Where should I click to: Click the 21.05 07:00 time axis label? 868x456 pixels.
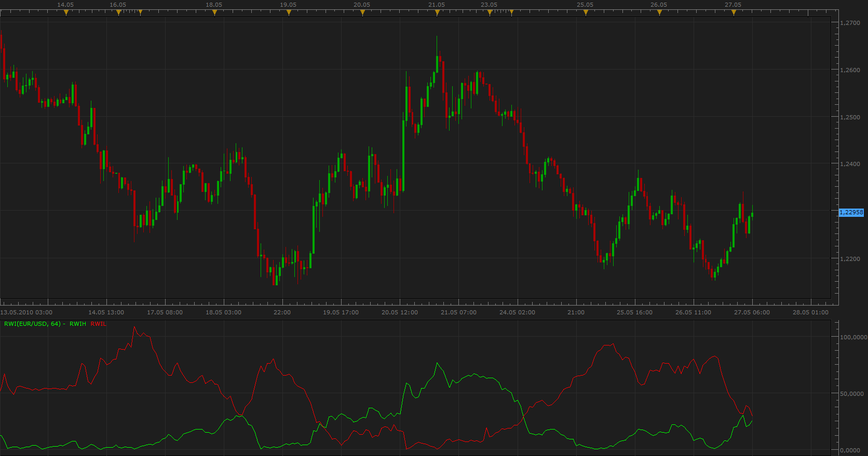(x=458, y=312)
